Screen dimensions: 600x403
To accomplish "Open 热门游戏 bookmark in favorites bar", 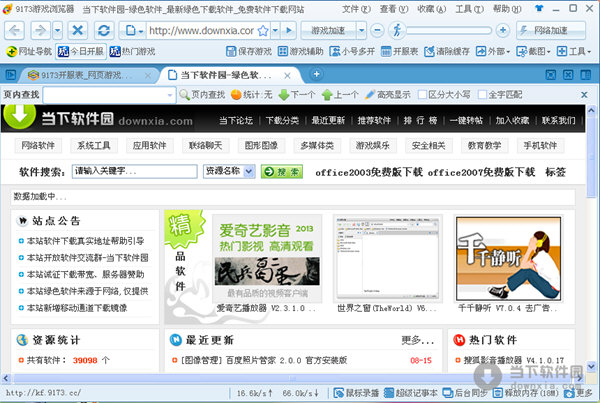I will pyautogui.click(x=132, y=50).
